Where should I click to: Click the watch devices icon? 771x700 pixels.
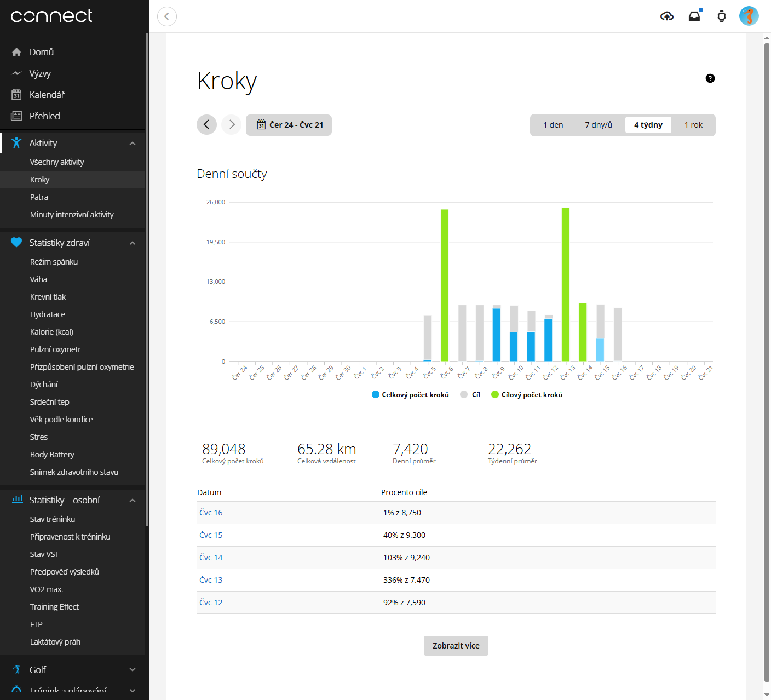tap(721, 16)
